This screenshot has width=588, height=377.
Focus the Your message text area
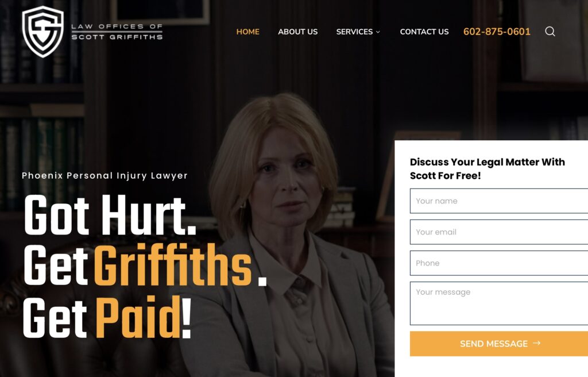(x=499, y=303)
